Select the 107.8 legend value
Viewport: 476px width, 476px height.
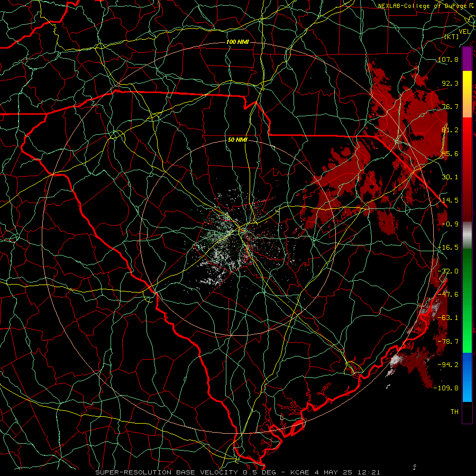coord(448,59)
